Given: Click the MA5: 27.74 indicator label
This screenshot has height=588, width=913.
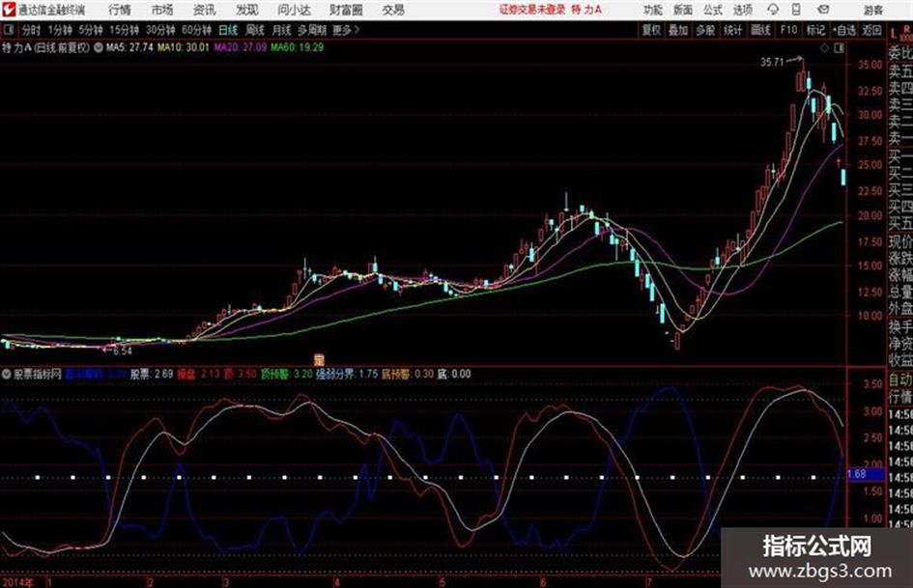Looking at the screenshot, I should (129, 47).
